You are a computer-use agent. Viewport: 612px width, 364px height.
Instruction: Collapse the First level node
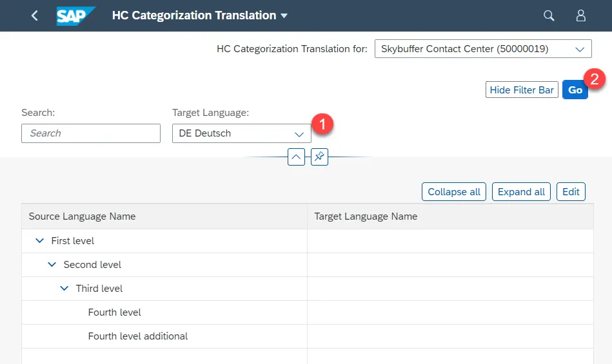coord(39,241)
